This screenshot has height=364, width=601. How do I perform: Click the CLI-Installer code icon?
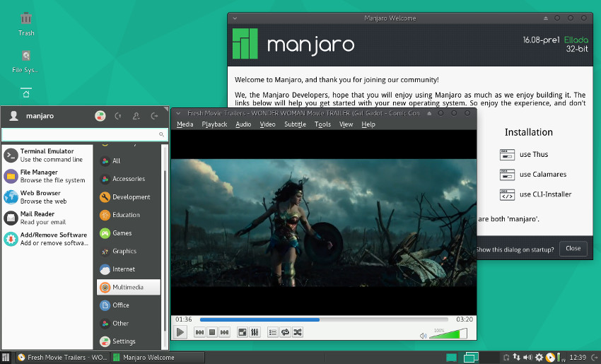click(507, 194)
